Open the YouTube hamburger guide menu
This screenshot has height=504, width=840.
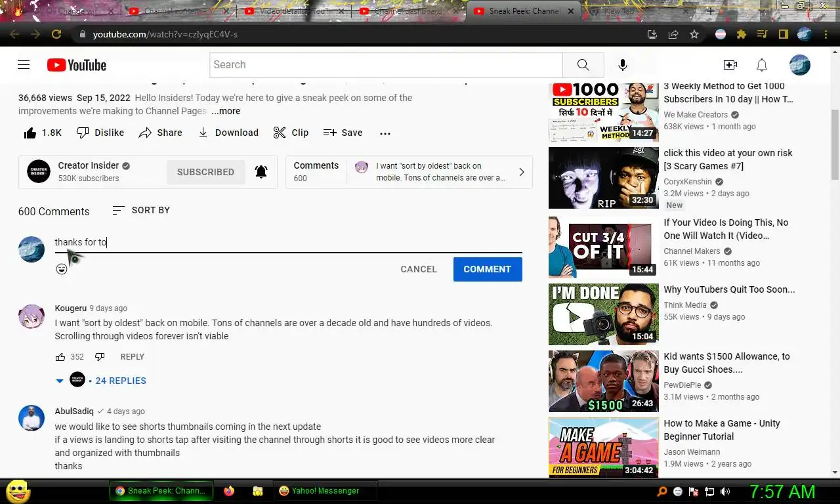pyautogui.click(x=24, y=65)
